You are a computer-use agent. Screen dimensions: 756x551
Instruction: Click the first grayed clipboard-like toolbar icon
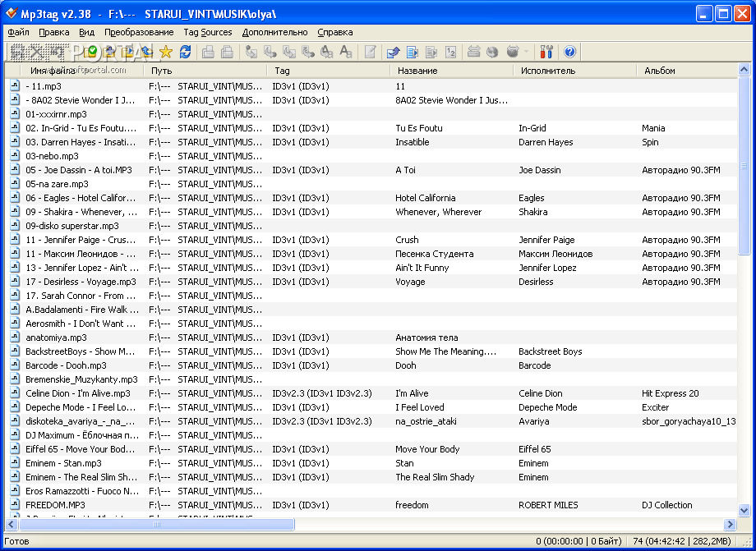[x=208, y=52]
